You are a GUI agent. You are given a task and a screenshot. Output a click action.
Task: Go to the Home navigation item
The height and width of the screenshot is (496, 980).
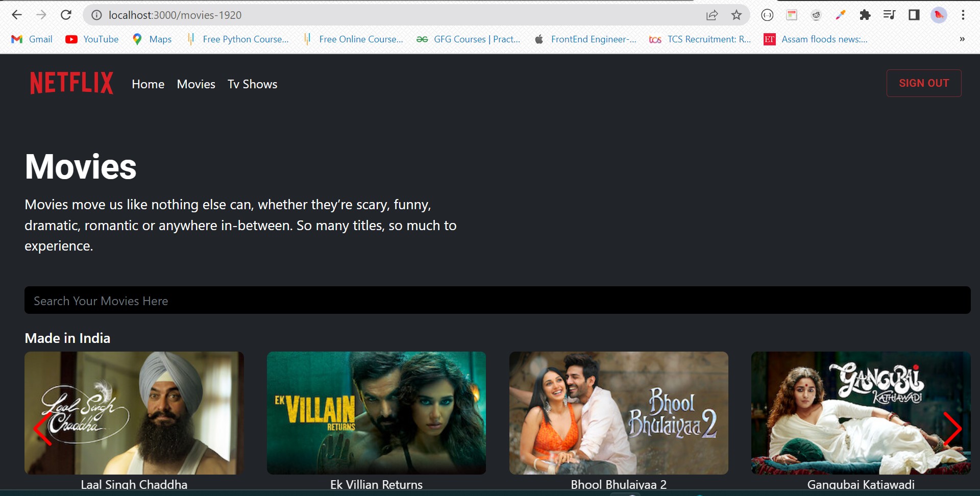[x=148, y=84]
